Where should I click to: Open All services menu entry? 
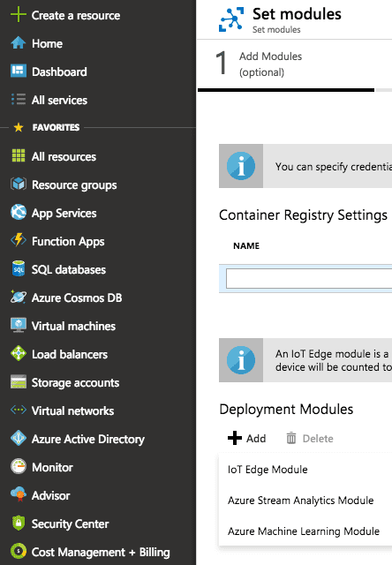pyautogui.click(x=59, y=100)
